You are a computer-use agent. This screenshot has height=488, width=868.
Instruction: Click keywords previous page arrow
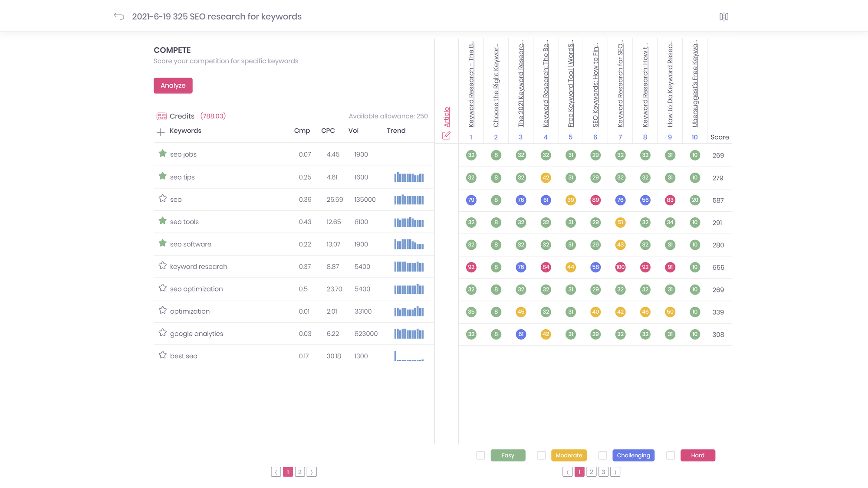click(276, 472)
